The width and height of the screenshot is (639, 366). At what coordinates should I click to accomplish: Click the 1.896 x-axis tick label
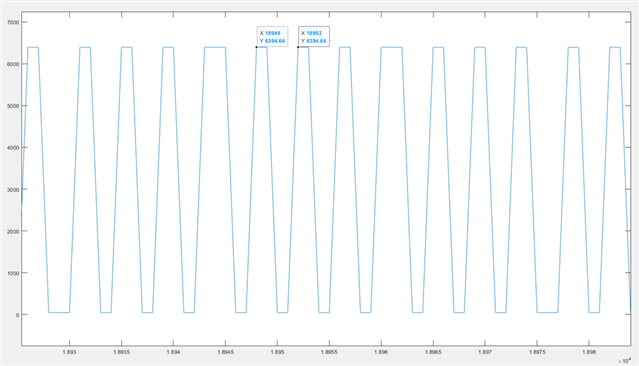tap(381, 352)
